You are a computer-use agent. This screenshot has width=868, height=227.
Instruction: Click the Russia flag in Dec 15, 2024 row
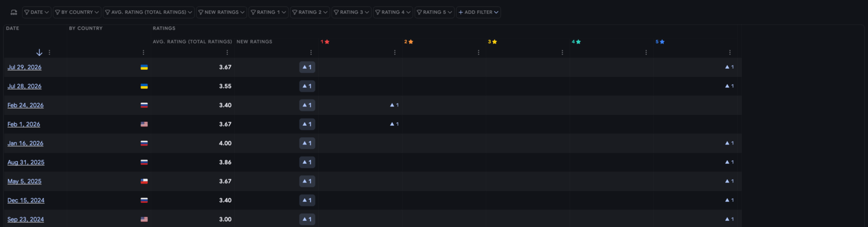click(x=144, y=200)
